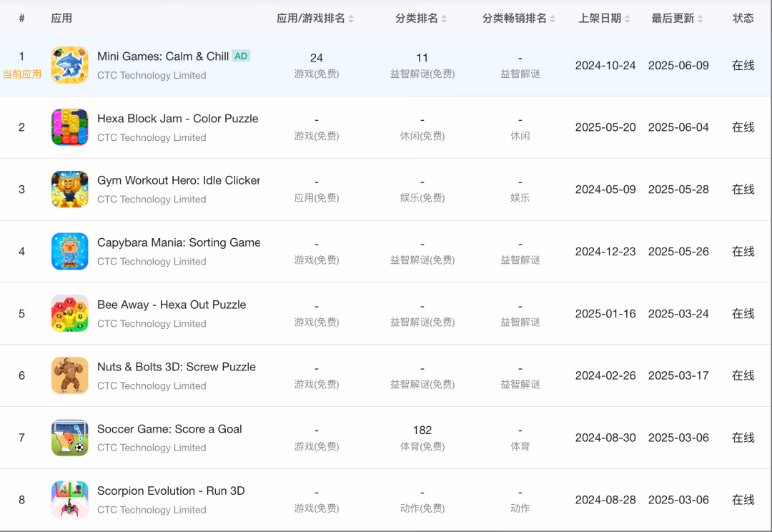Open Hexa Block Jam - Color Puzzle title
Screen dimensions: 772x532
pyautogui.click(x=178, y=119)
